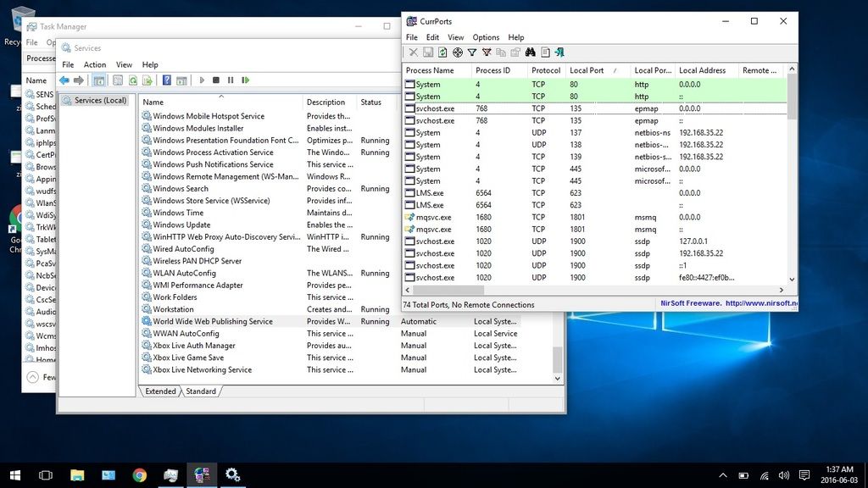
Task: Click CurrPorts vertical scrollbar down arrow
Action: [793, 280]
